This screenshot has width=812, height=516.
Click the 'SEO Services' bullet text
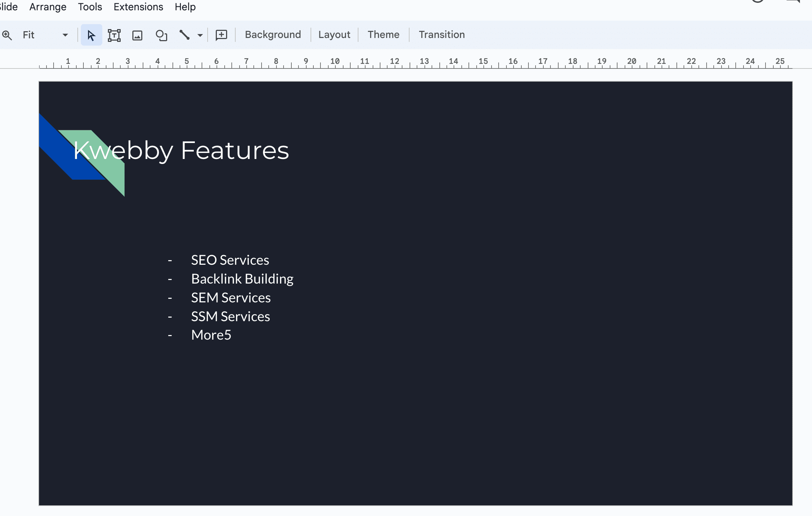(x=230, y=260)
